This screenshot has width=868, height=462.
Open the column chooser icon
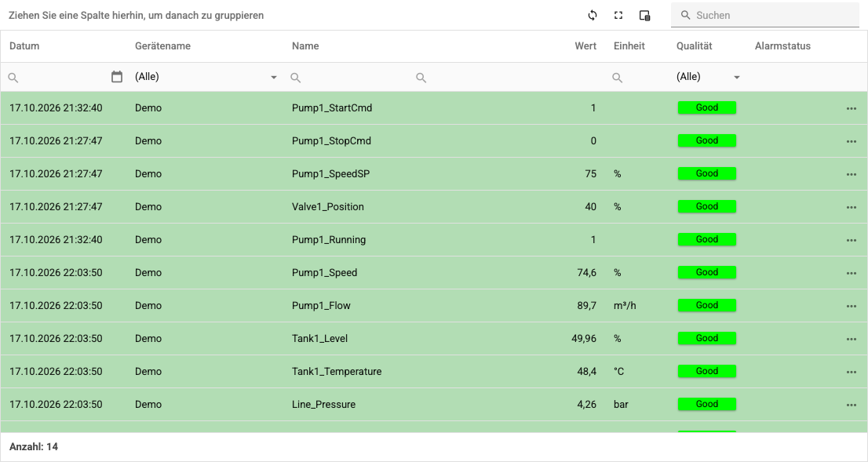pos(644,16)
